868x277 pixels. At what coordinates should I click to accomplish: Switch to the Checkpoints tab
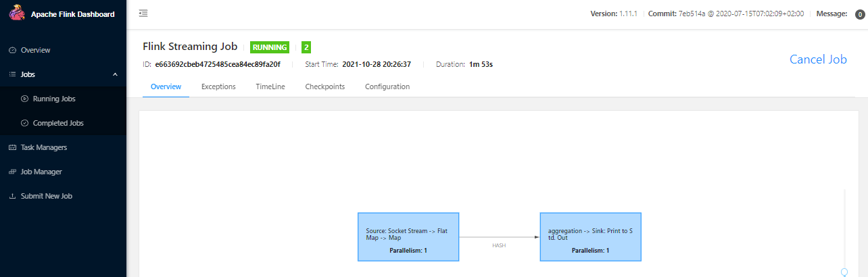(325, 86)
